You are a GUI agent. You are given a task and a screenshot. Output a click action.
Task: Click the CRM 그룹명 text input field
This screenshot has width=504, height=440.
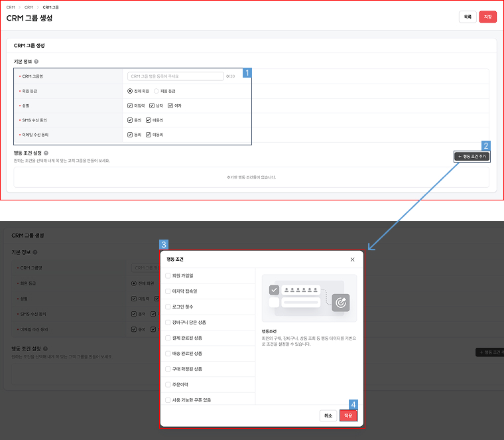175,76
